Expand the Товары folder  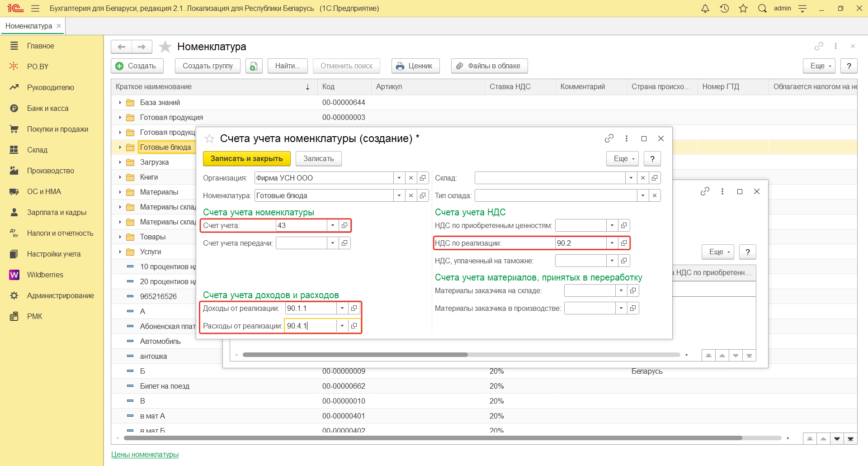pos(120,237)
